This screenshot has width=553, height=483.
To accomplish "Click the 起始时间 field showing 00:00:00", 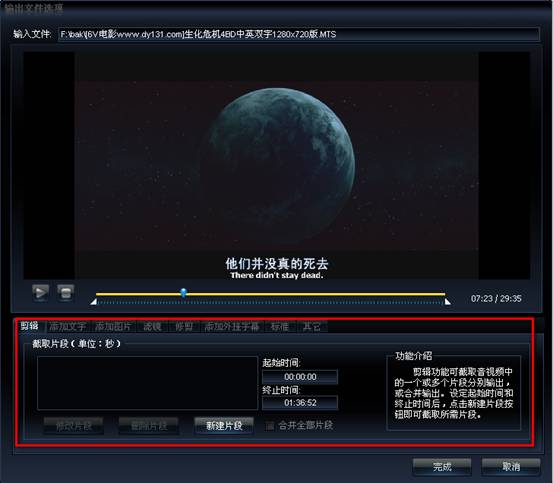I will tap(300, 377).
